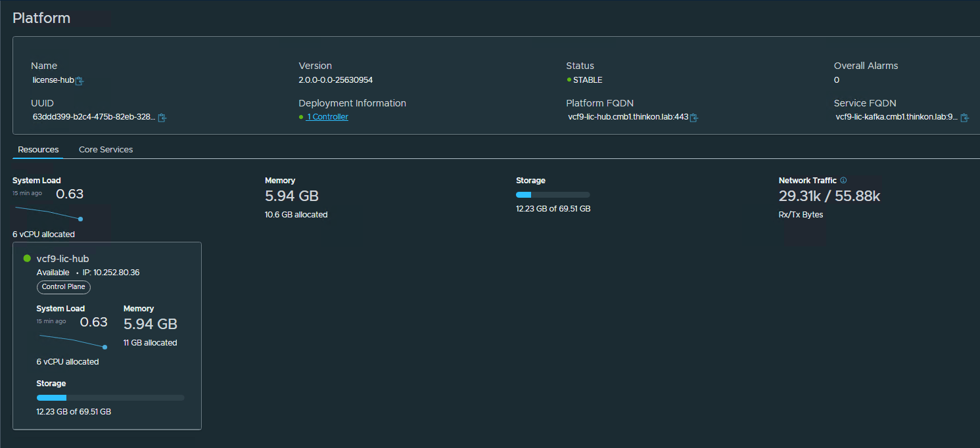
Task: Switch to the Resources tab
Action: click(38, 150)
